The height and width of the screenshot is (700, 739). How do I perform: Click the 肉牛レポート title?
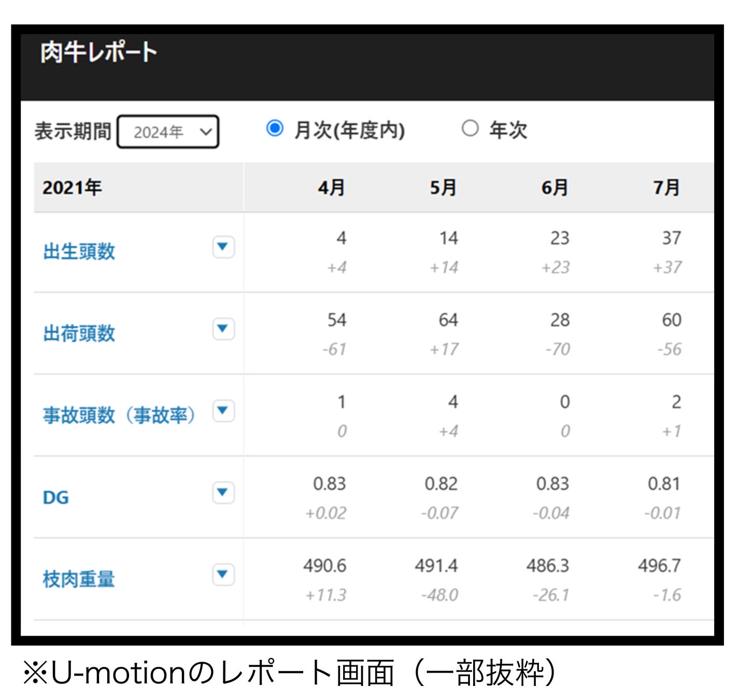point(98,52)
